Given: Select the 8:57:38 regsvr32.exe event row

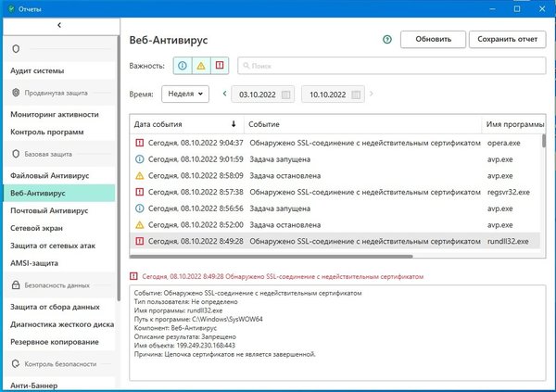Looking at the screenshot, I should tap(335, 192).
